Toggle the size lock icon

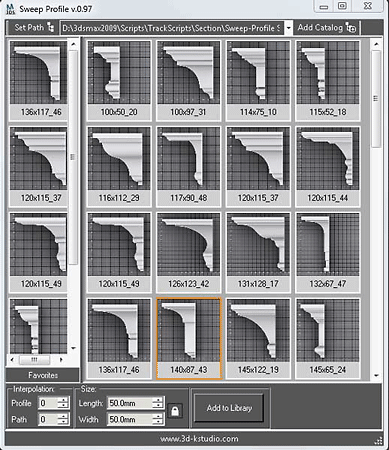[175, 411]
